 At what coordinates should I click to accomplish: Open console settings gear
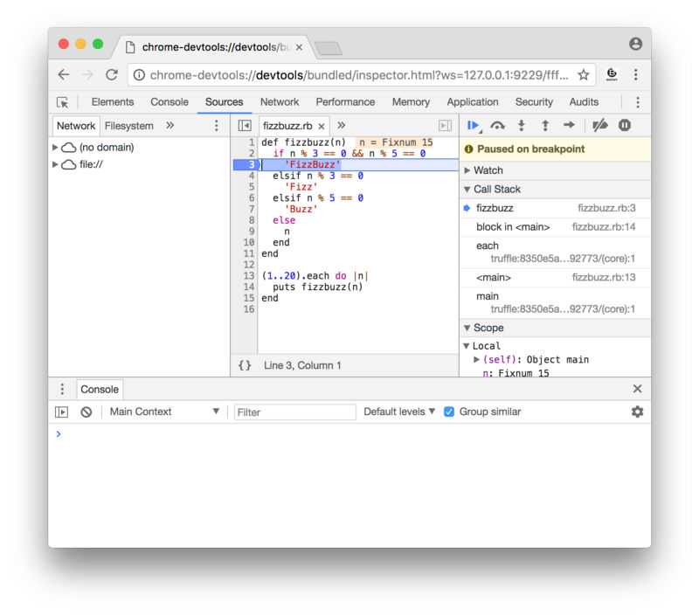[637, 412]
